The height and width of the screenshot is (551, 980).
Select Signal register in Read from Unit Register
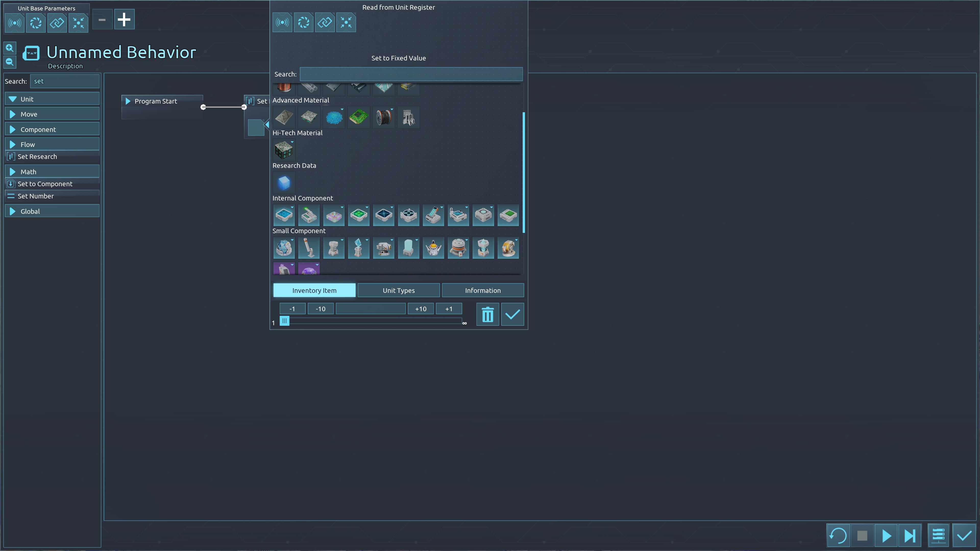(282, 22)
